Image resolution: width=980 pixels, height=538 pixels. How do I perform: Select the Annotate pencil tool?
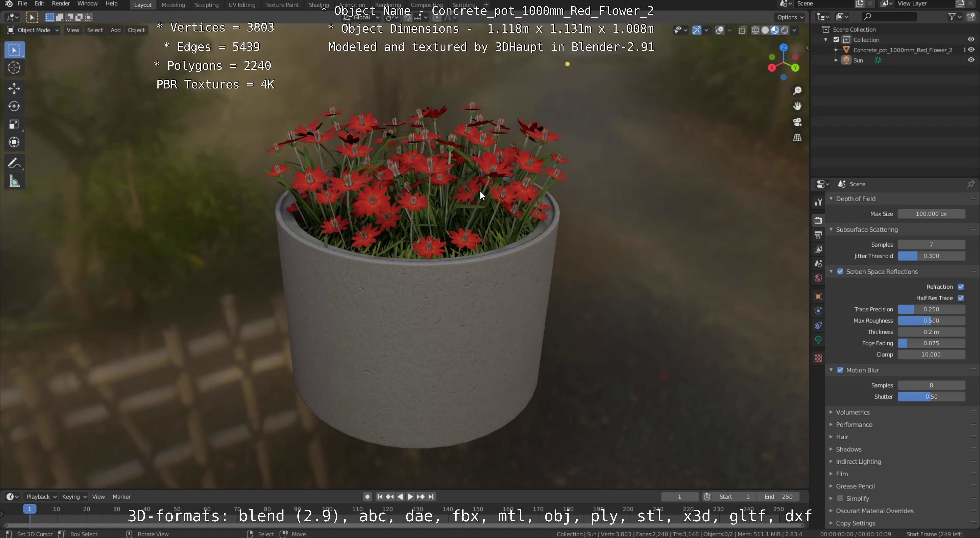(14, 163)
